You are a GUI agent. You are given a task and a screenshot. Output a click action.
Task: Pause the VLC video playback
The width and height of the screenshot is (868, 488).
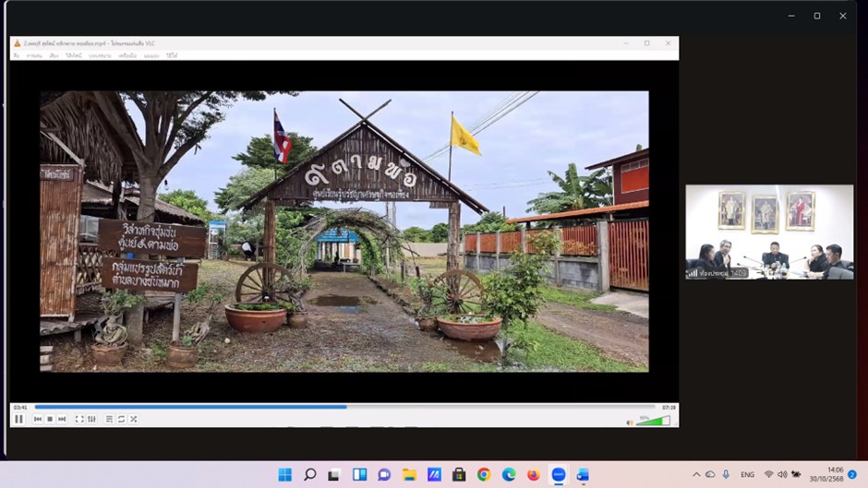tap(18, 419)
